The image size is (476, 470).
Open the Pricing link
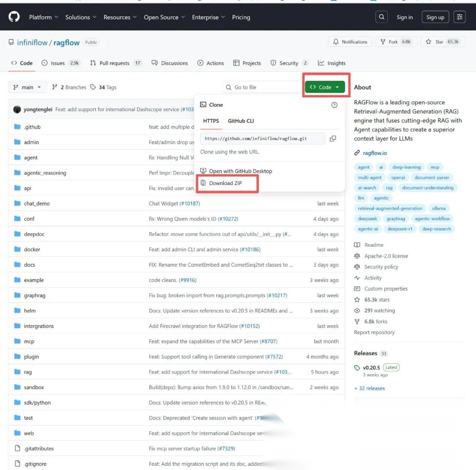tap(241, 17)
